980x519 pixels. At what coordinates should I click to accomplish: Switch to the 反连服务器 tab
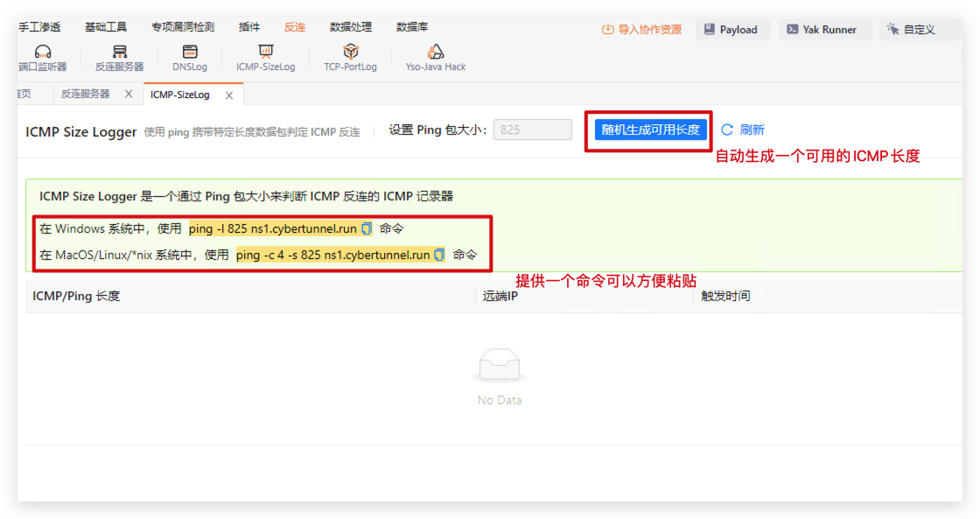(85, 94)
